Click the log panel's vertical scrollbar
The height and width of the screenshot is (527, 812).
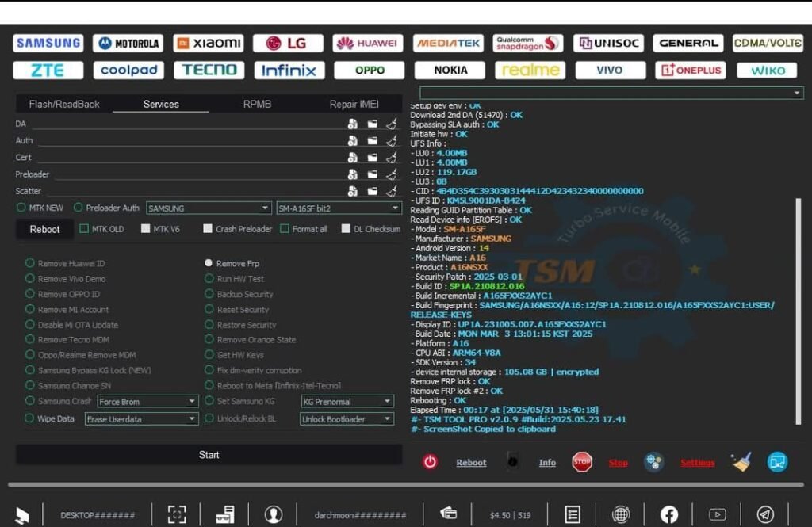(x=798, y=311)
